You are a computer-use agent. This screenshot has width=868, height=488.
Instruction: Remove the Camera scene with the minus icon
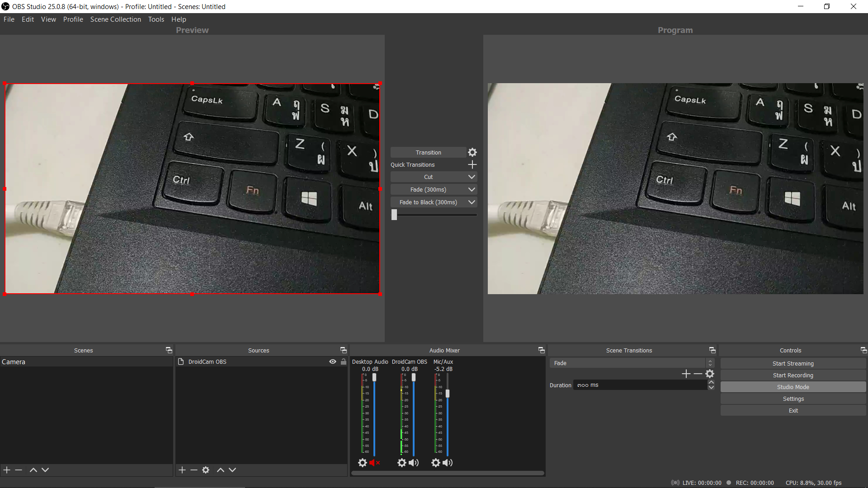(x=18, y=469)
